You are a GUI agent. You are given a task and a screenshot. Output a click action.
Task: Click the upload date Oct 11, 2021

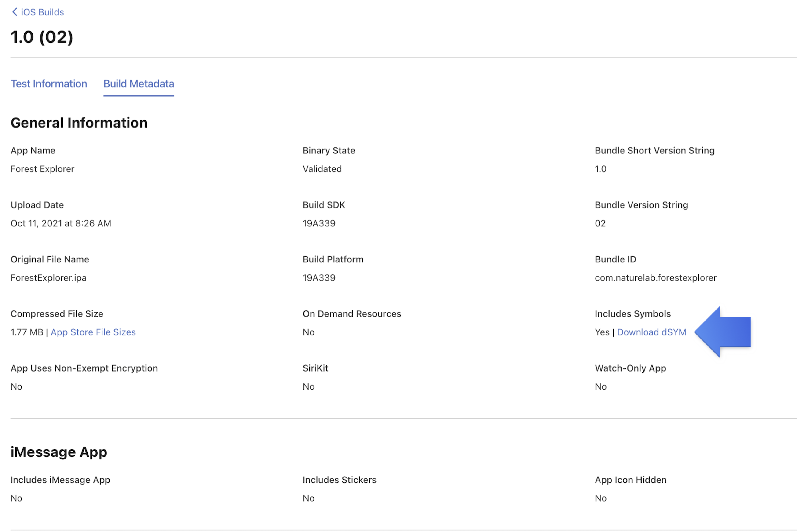click(x=61, y=223)
